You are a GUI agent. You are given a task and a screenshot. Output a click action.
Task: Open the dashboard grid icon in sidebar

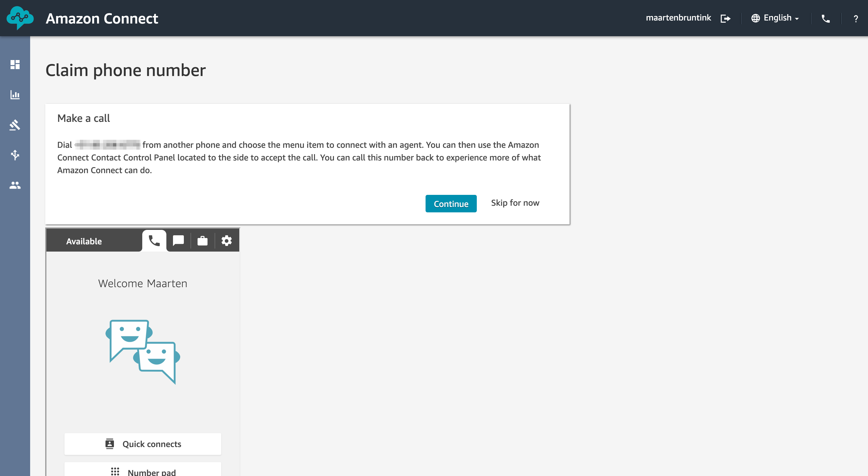15,65
